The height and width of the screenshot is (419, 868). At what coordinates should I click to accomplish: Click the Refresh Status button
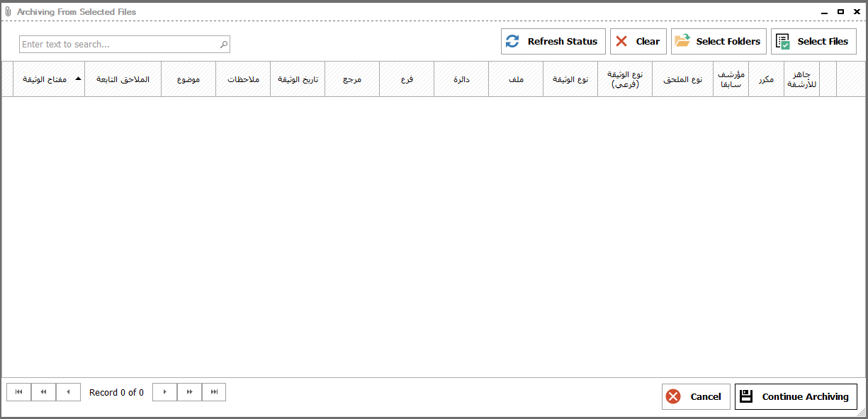point(553,41)
